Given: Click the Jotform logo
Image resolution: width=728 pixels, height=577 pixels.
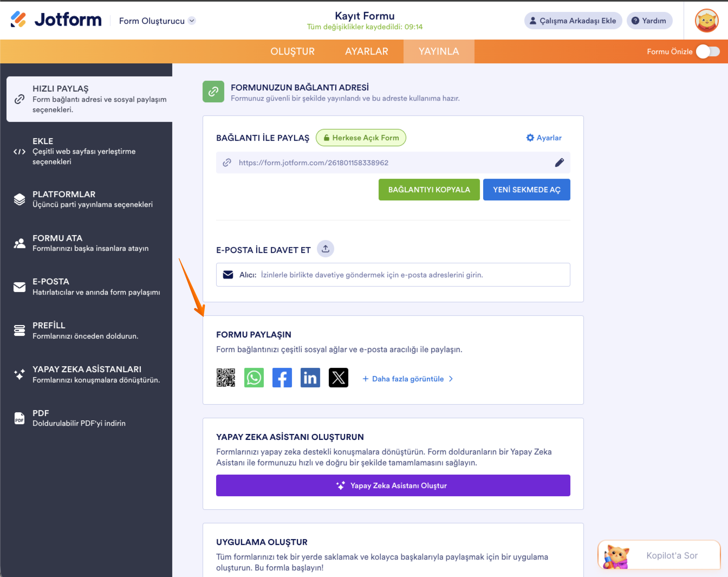Looking at the screenshot, I should click(x=56, y=20).
